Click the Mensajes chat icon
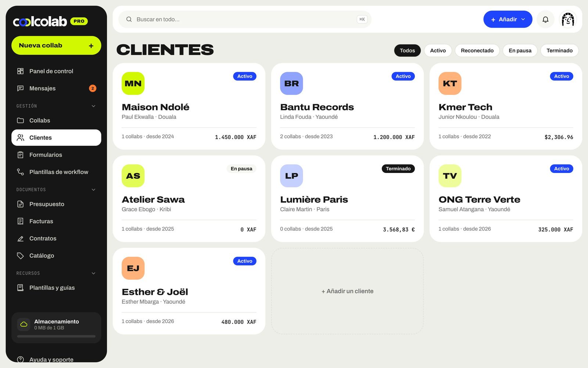 point(21,88)
